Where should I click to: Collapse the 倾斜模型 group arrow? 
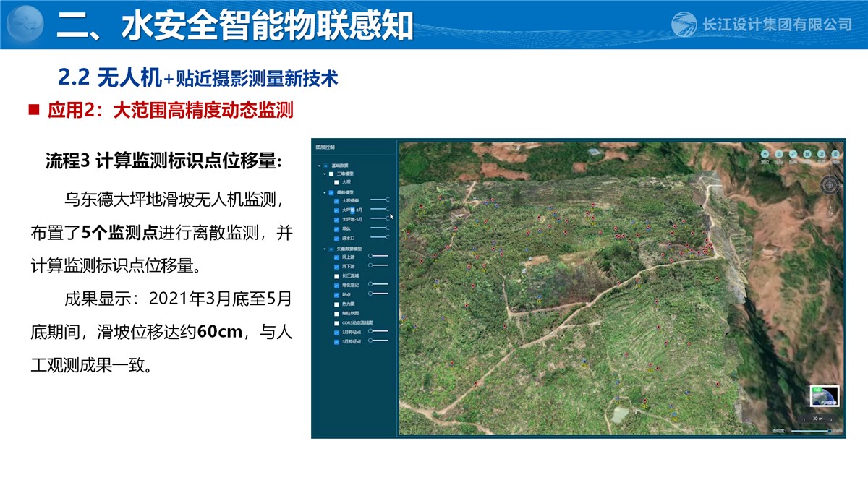pos(323,192)
